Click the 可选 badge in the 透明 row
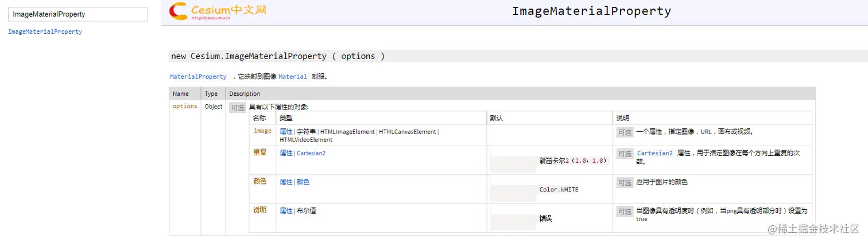The width and height of the screenshot is (868, 243). point(625,211)
